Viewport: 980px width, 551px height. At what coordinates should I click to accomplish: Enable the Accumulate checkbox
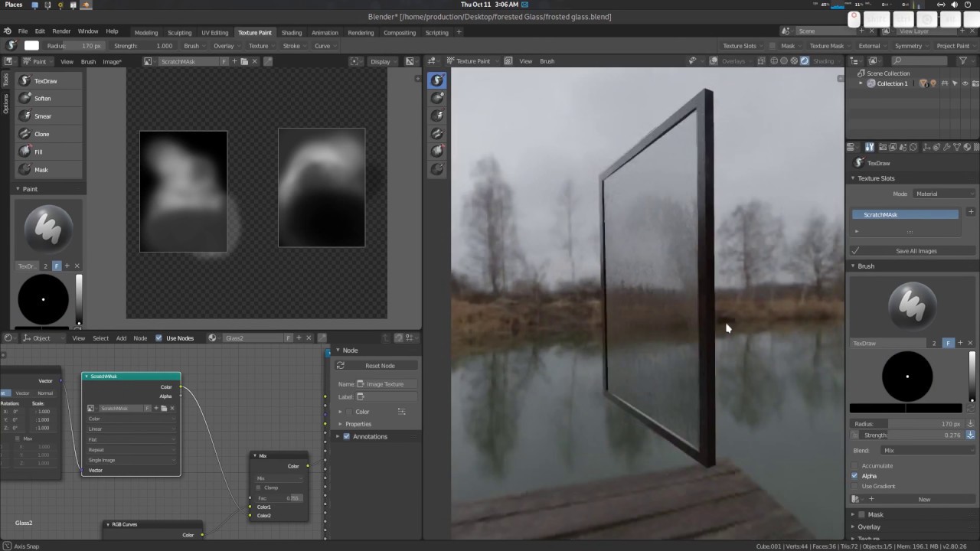tap(855, 465)
